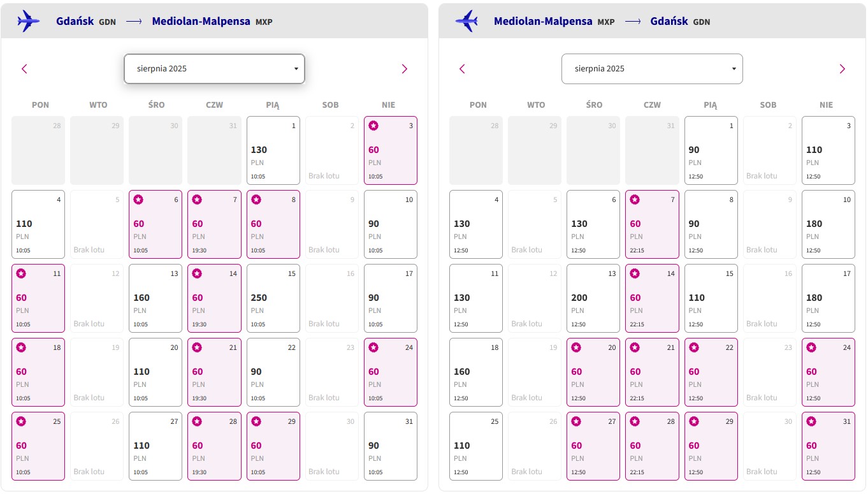Click the airplane icon beside Gdańsk GDN header
The image size is (868, 494).
click(29, 21)
